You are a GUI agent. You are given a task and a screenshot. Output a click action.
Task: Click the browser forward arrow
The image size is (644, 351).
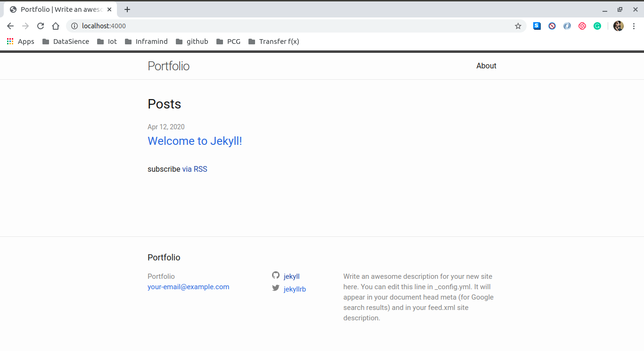25,26
